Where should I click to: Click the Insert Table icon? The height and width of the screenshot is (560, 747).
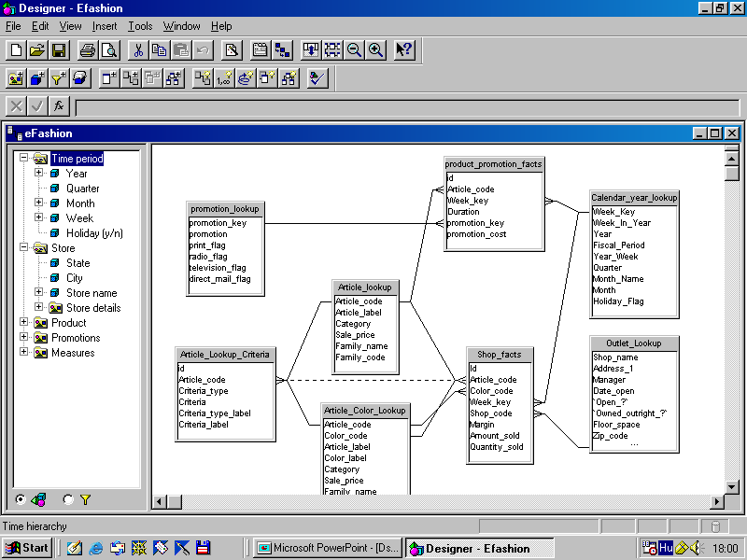coord(109,78)
